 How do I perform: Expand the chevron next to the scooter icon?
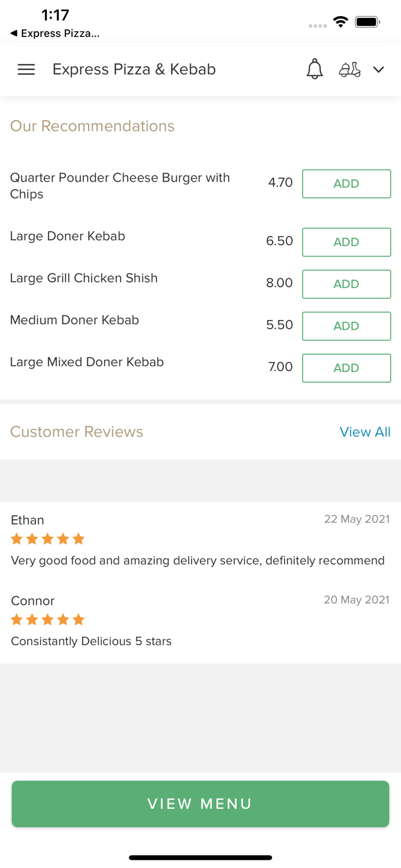(379, 69)
